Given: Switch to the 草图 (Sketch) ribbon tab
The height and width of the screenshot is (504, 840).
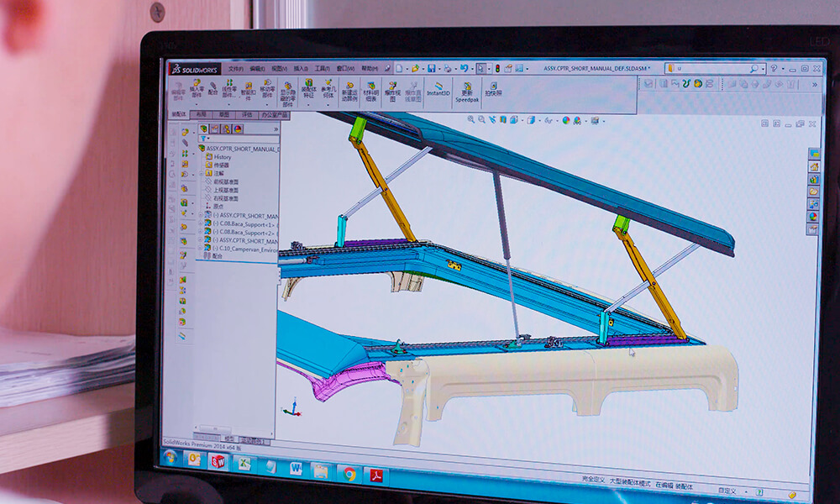Looking at the screenshot, I should (224, 114).
